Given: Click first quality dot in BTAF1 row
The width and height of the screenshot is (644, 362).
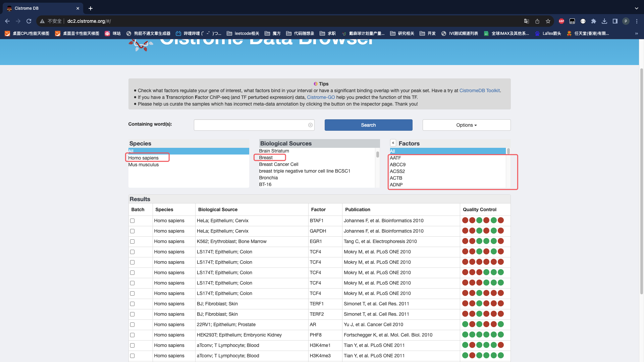Looking at the screenshot, I should pos(465,220).
